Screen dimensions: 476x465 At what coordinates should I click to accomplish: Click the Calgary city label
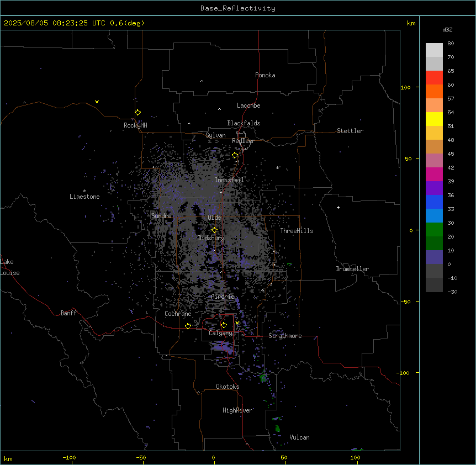point(221,333)
